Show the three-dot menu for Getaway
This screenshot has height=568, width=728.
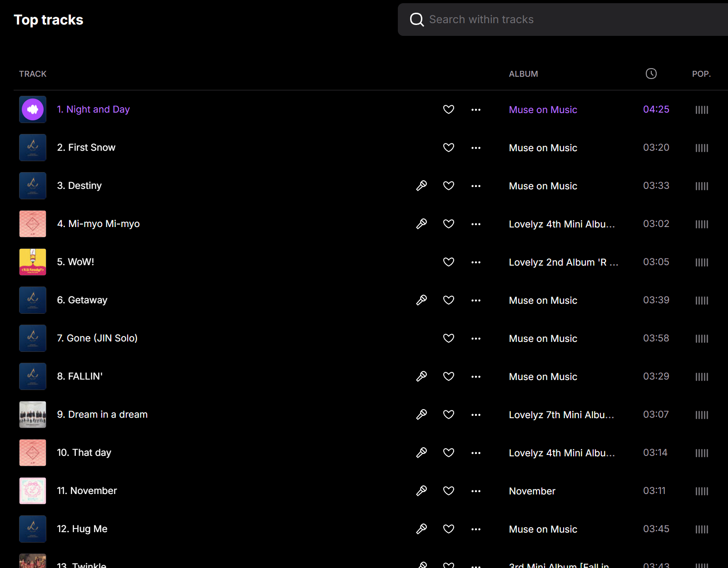[x=476, y=301]
